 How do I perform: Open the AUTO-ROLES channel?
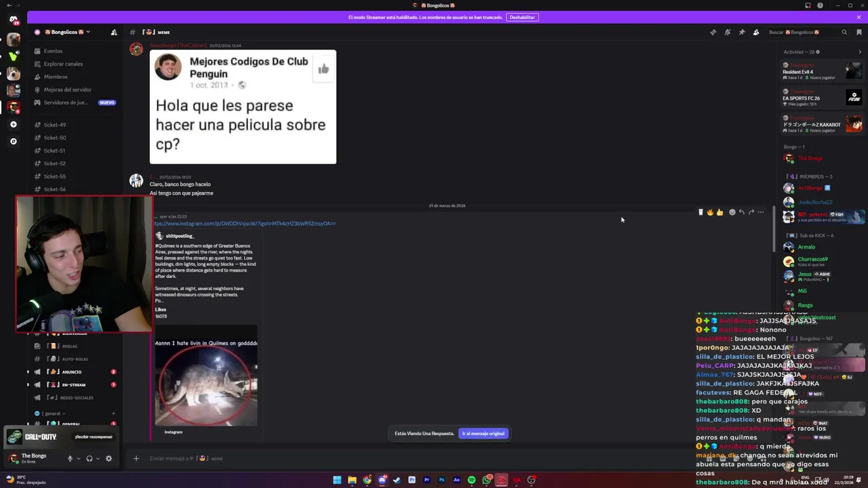[x=75, y=359]
